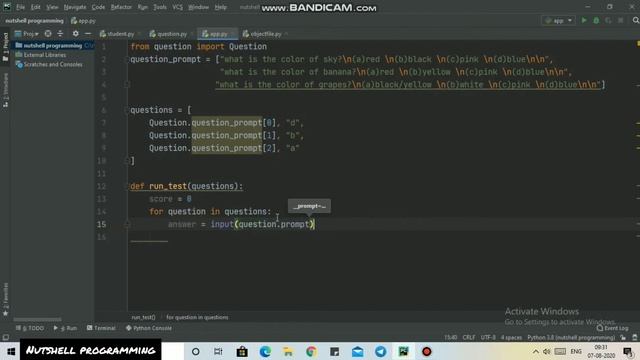Open Microsoft Edge from the taskbar
The image size is (640, 360).
[x=265, y=351]
